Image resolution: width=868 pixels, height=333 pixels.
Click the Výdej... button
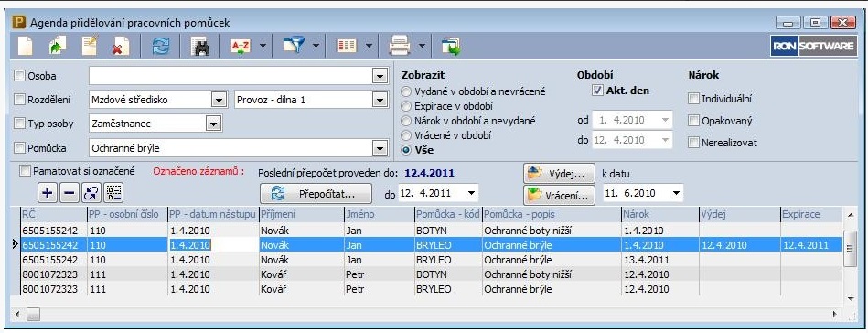[x=560, y=174]
